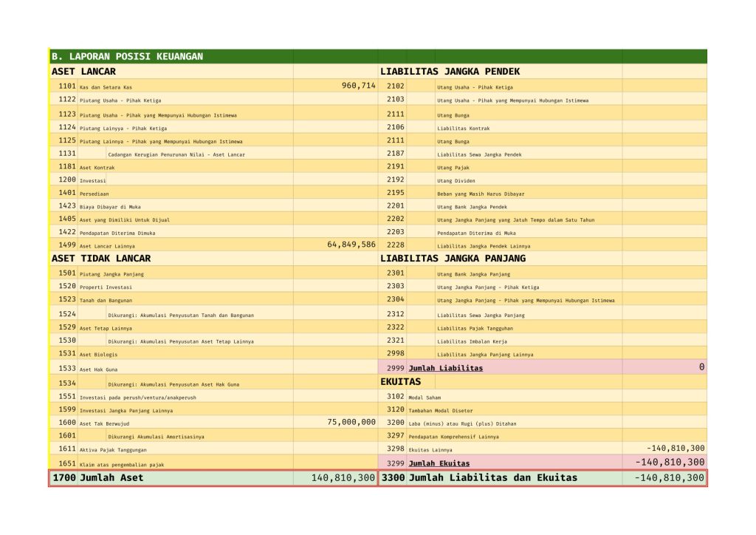Select "Piutang Lainyya - Pihak Ketiga" label
The height and width of the screenshot is (535, 756).
123,129
